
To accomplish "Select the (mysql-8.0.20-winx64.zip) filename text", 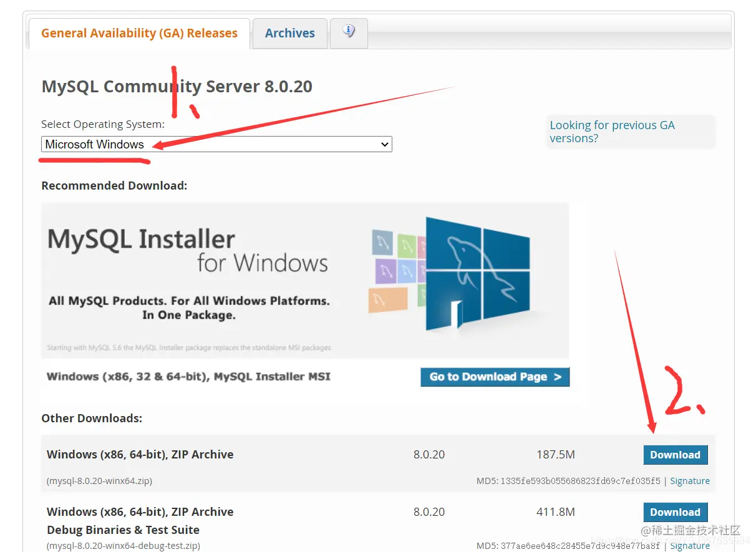I will click(99, 481).
